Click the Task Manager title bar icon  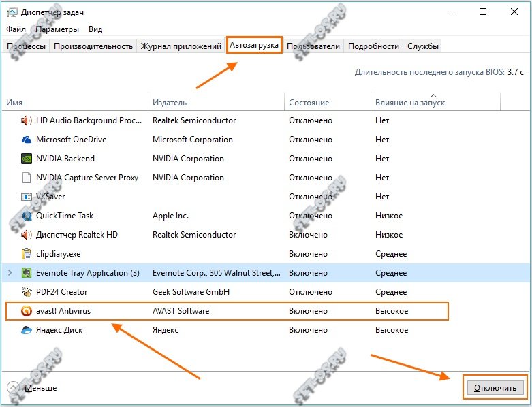point(12,12)
